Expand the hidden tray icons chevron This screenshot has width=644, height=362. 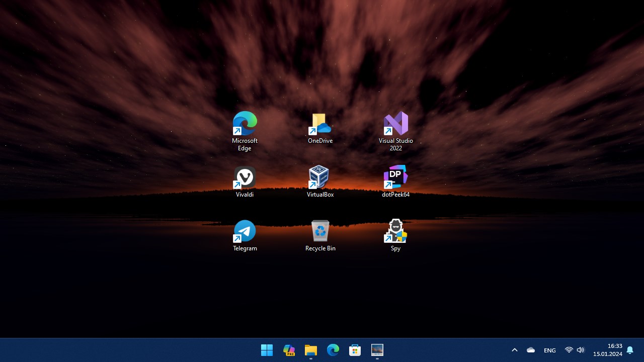coord(515,350)
